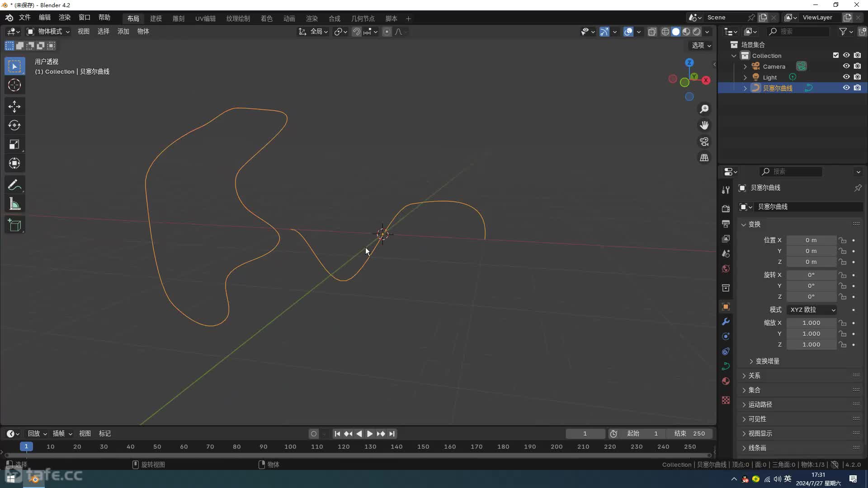The width and height of the screenshot is (868, 488).
Task: Hide the Light object in viewport
Action: (x=846, y=77)
